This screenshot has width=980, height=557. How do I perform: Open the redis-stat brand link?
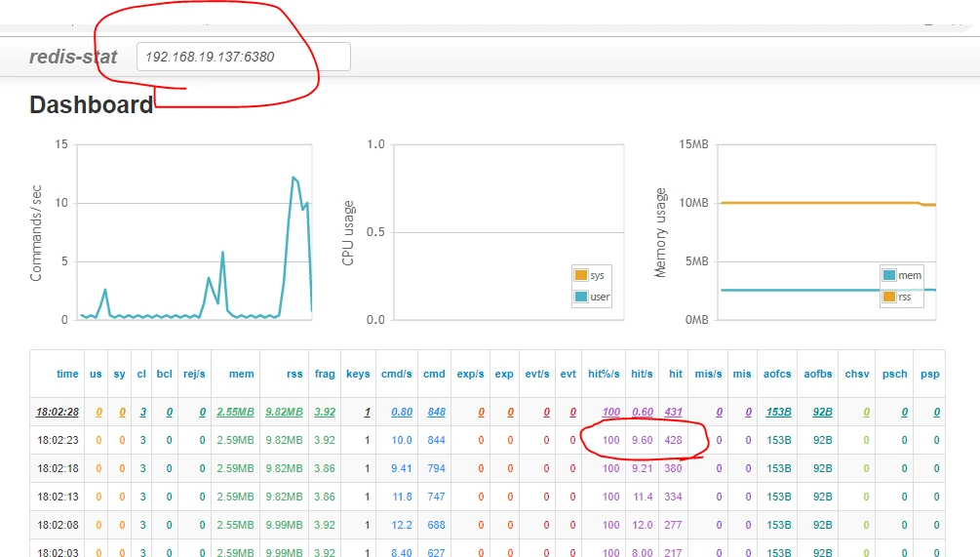tap(73, 57)
